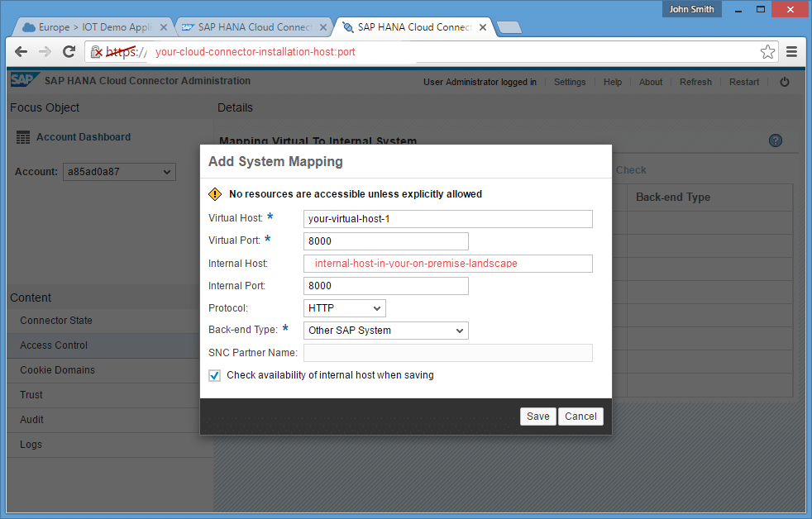
Task: Click the Account Dashboard grid icon
Action: coord(23,137)
